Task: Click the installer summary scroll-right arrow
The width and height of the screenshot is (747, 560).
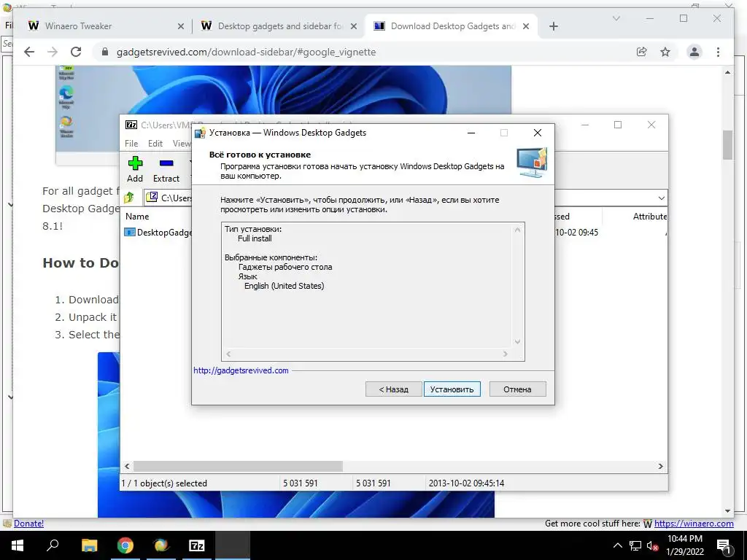Action: pyautogui.click(x=505, y=354)
